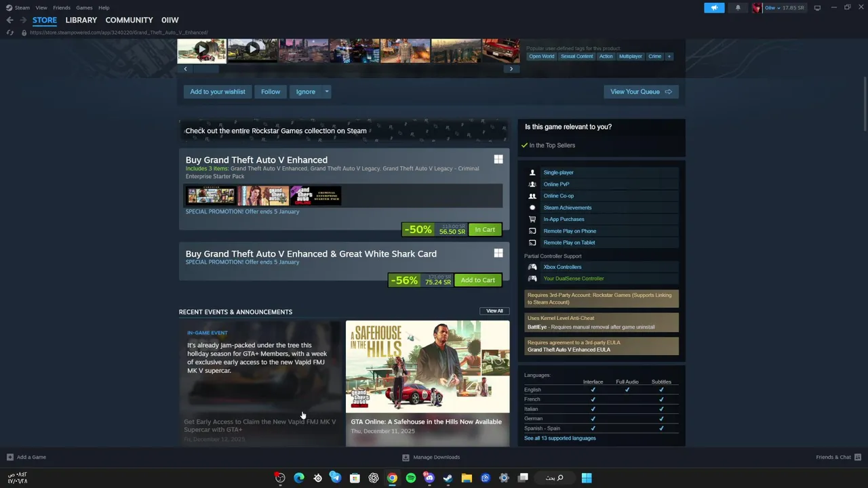Add the game to your wishlist

[x=218, y=91]
